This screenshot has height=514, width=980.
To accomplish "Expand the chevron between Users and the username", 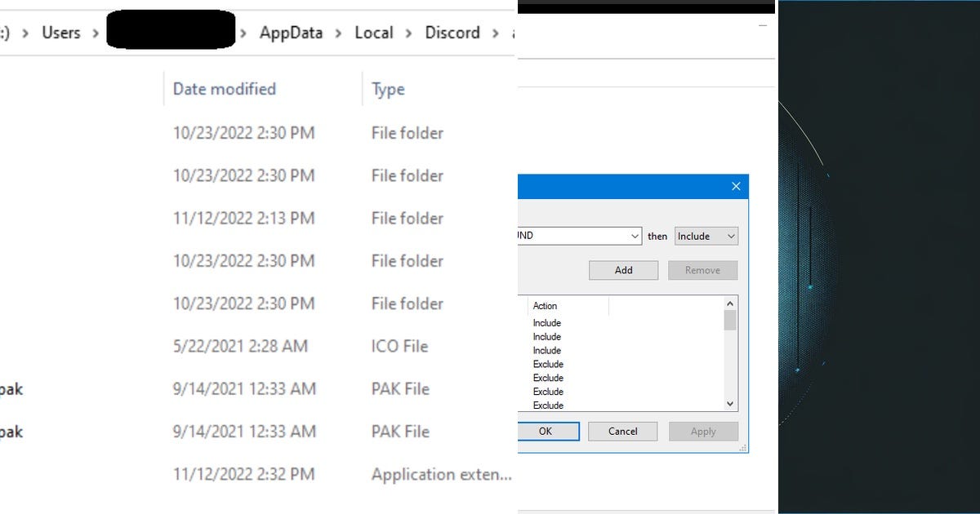I will pos(95,33).
